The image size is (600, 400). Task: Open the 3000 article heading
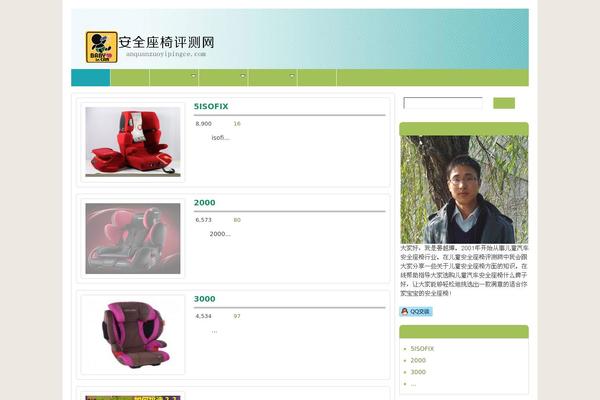(204, 299)
